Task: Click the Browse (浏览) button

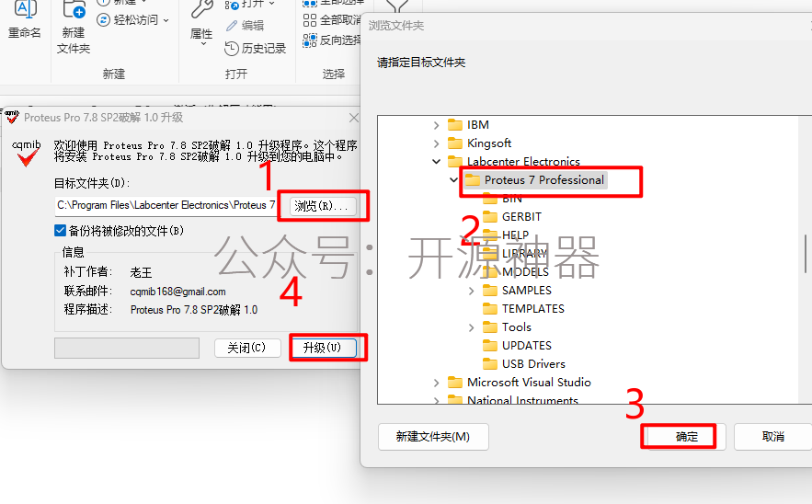Action: tap(322, 206)
